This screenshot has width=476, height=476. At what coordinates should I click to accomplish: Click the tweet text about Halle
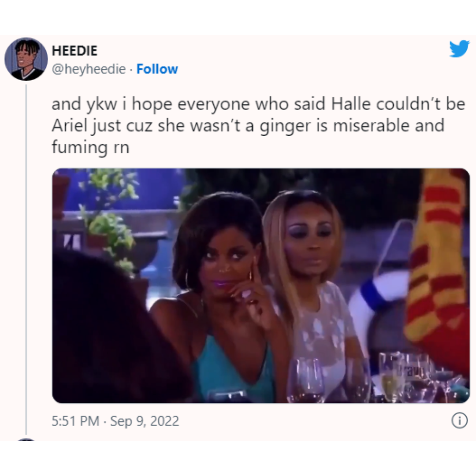(258, 125)
